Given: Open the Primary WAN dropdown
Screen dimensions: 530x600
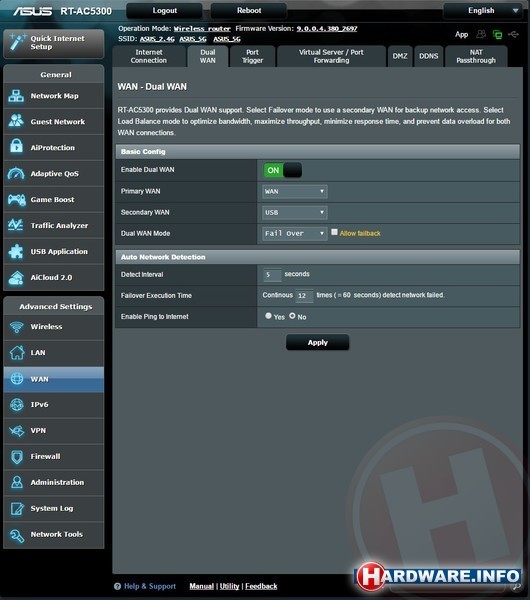Looking at the screenshot, I should 295,191.
